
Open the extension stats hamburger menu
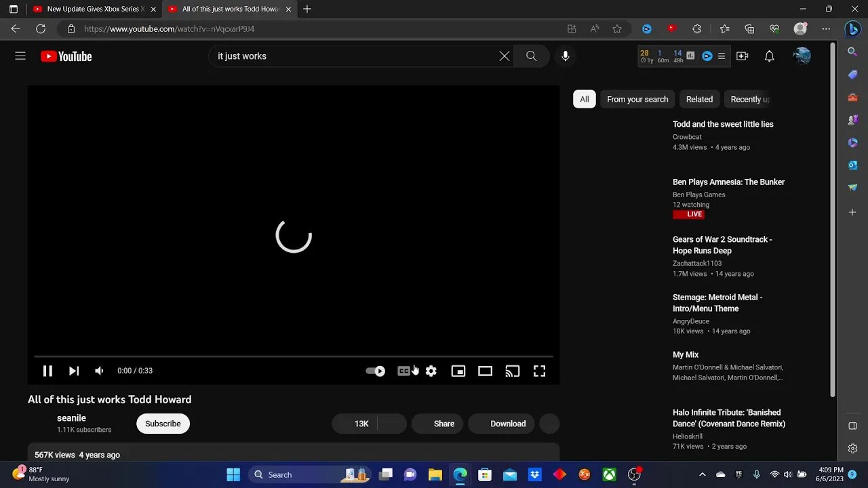(722, 56)
